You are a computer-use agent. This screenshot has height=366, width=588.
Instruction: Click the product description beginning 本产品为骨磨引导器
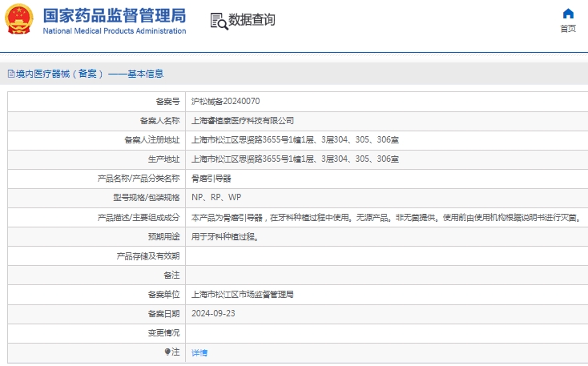386,218
